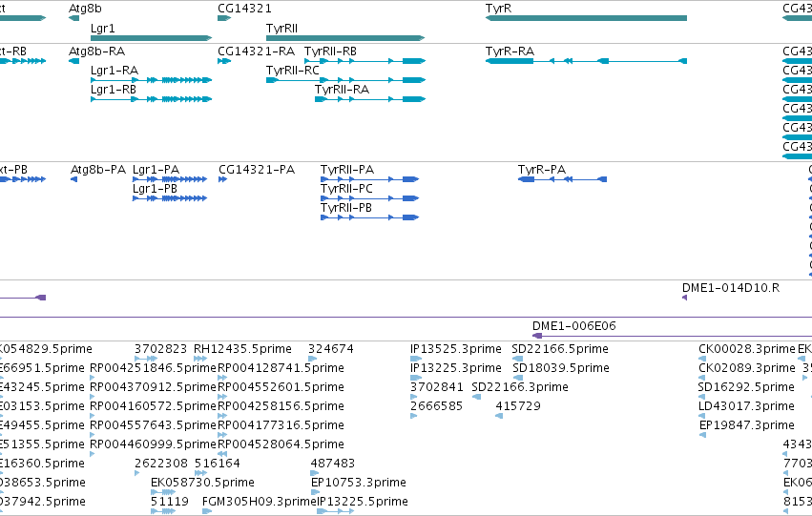The image size is (812, 516).
Task: Select the FGM305H09.3prime EST label
Action: click(259, 502)
